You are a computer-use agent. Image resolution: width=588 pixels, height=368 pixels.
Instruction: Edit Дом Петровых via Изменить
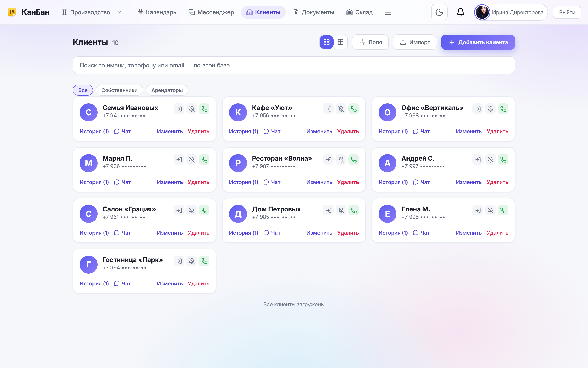(319, 233)
